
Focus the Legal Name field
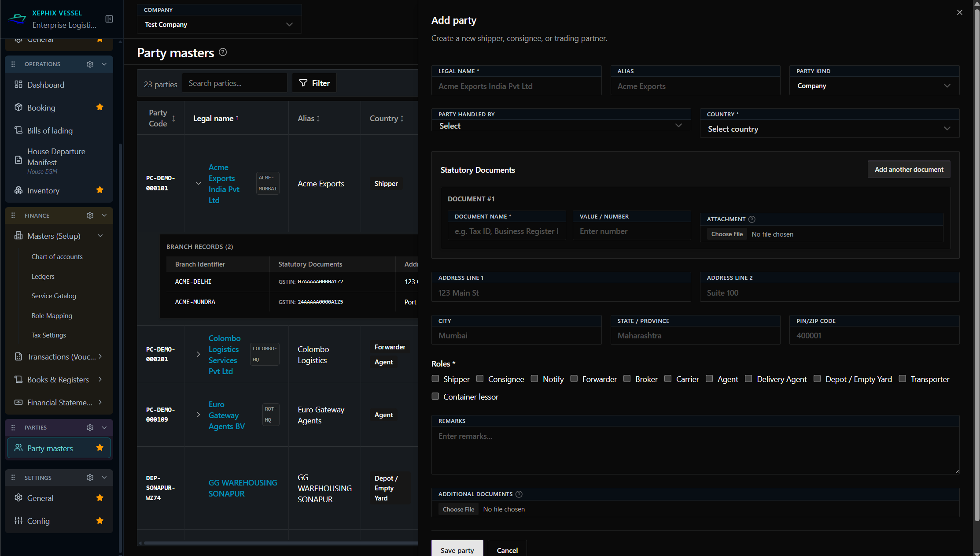click(x=516, y=86)
